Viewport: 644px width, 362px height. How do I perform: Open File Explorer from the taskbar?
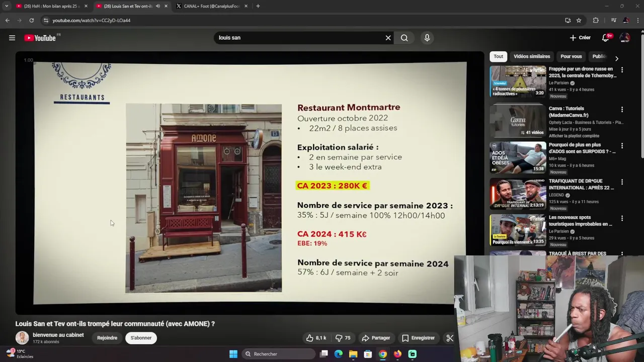click(353, 354)
